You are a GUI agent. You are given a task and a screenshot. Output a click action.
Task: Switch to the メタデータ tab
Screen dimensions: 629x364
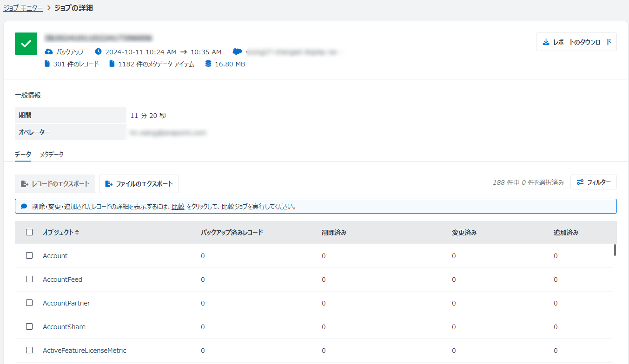coord(52,155)
